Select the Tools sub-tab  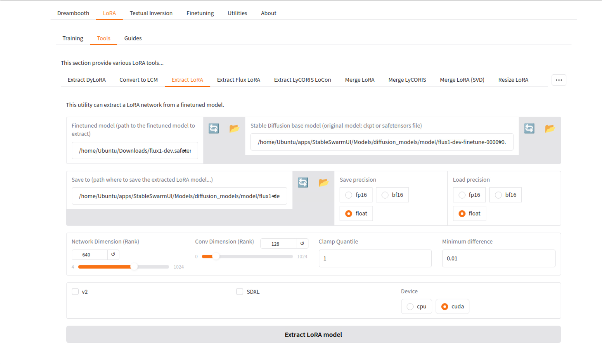click(x=104, y=38)
